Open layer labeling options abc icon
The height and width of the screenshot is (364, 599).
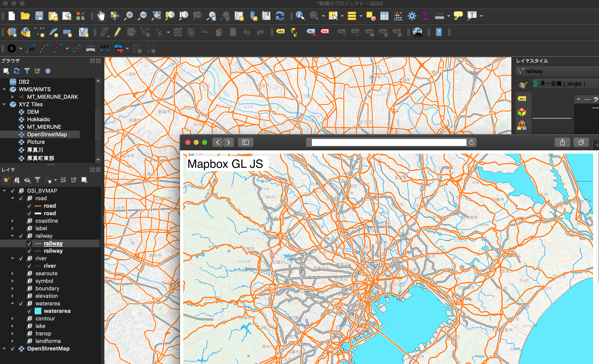[x=281, y=31]
